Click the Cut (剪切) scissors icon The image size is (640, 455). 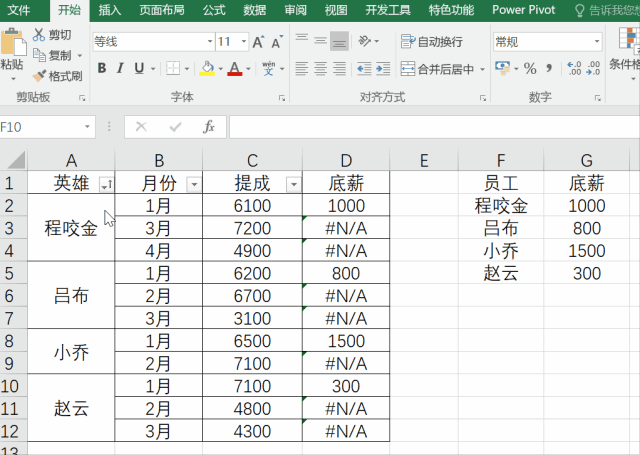click(39, 35)
